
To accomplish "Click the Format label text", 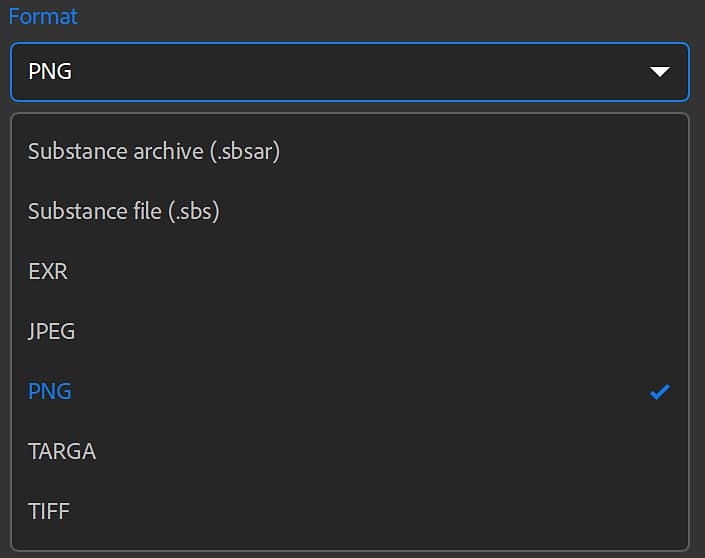I will click(x=43, y=17).
